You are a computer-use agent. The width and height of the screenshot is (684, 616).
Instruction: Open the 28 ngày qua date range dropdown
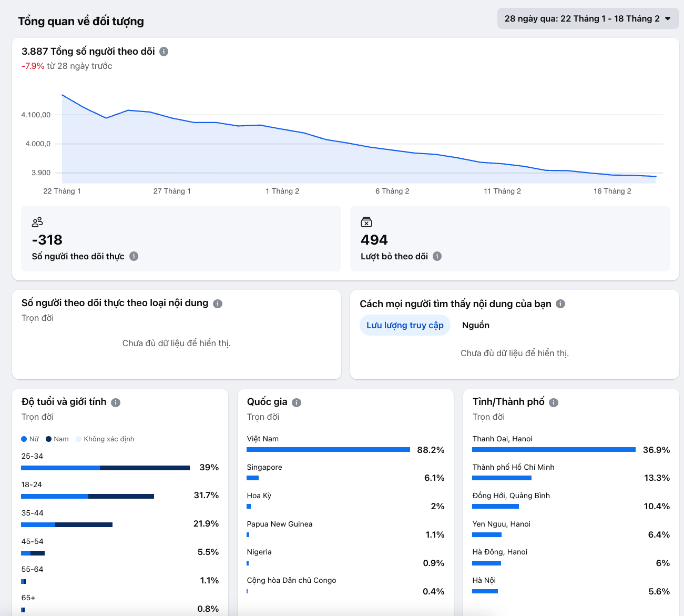coord(588,19)
